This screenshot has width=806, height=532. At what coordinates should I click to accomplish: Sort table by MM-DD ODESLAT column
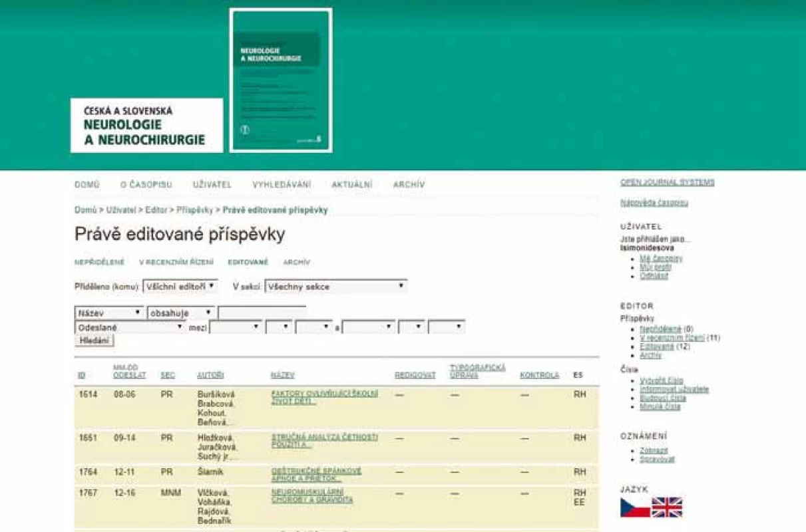(x=129, y=372)
